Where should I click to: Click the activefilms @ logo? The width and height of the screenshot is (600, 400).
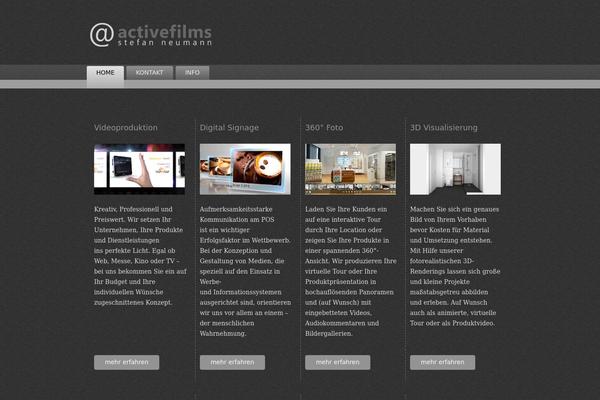[x=151, y=35]
